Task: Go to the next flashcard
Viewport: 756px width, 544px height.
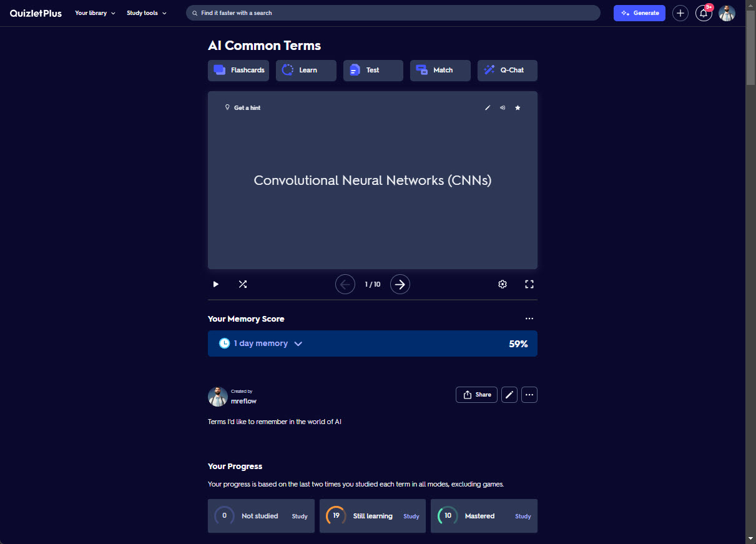Action: 400,284
